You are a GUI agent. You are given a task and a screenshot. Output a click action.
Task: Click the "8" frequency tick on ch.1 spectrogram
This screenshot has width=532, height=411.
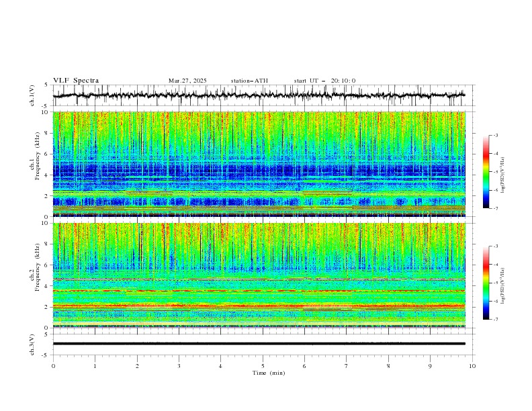coord(48,133)
